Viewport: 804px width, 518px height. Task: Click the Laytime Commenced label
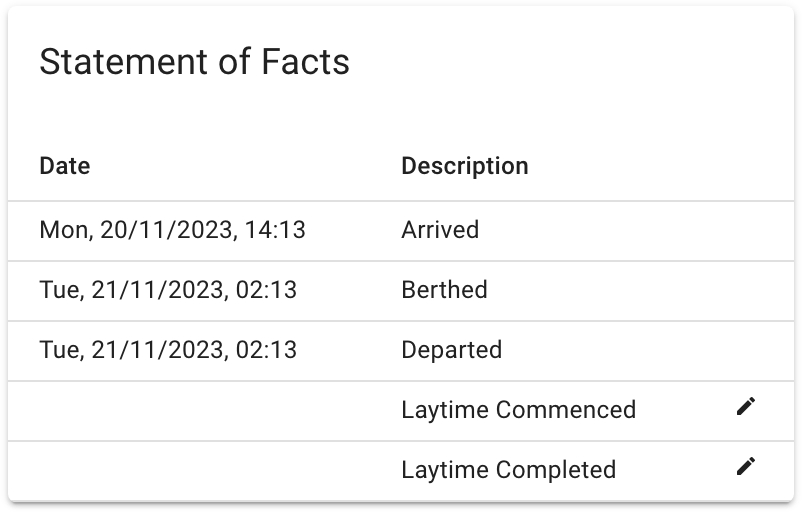518,410
